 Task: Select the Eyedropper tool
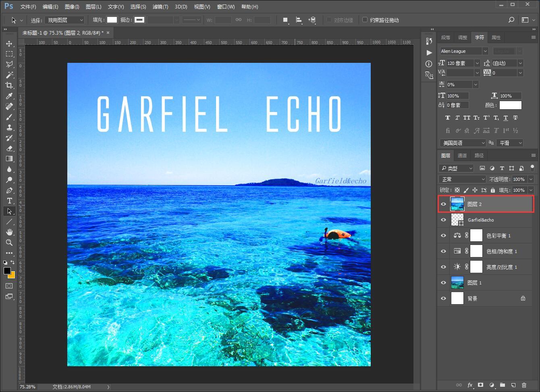(x=9, y=96)
